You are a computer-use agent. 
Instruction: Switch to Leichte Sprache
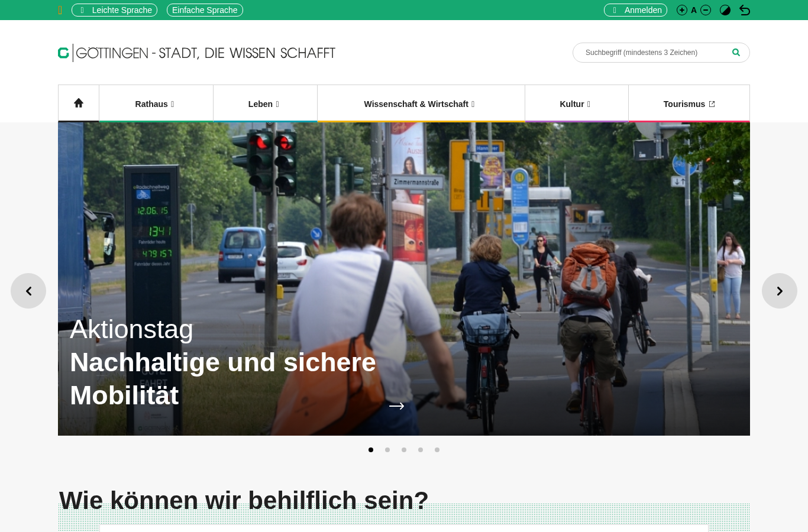coord(114,10)
